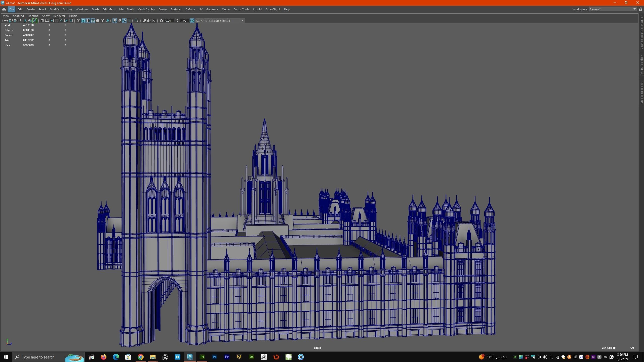The height and width of the screenshot is (362, 644).
Task: Toggle the field chart icon
Action: [x=61, y=21]
